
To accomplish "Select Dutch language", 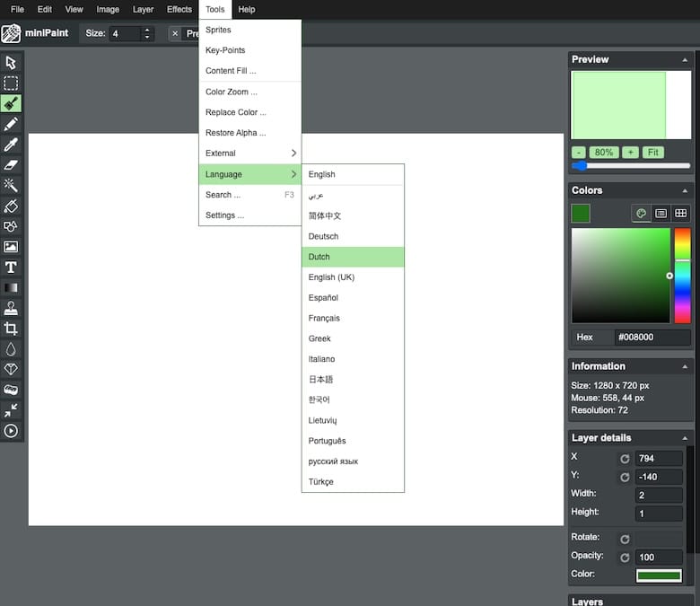I will [353, 257].
